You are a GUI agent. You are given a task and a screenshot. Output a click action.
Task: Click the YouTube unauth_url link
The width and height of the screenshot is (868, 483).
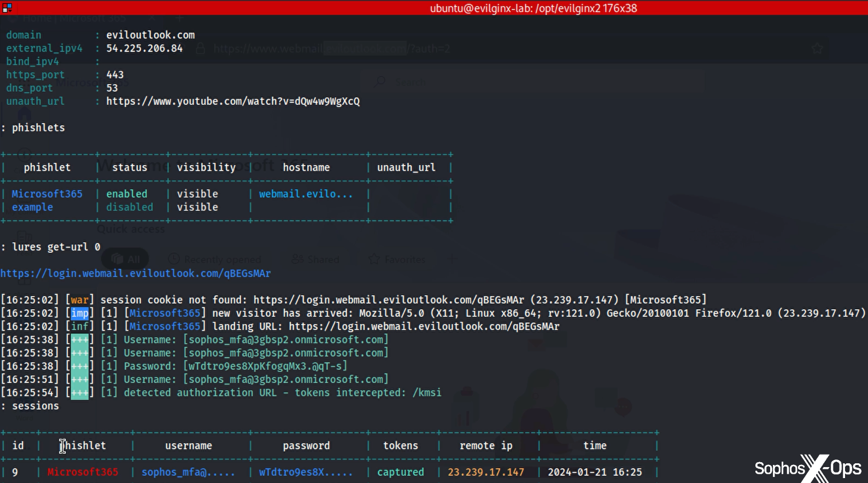[233, 101]
